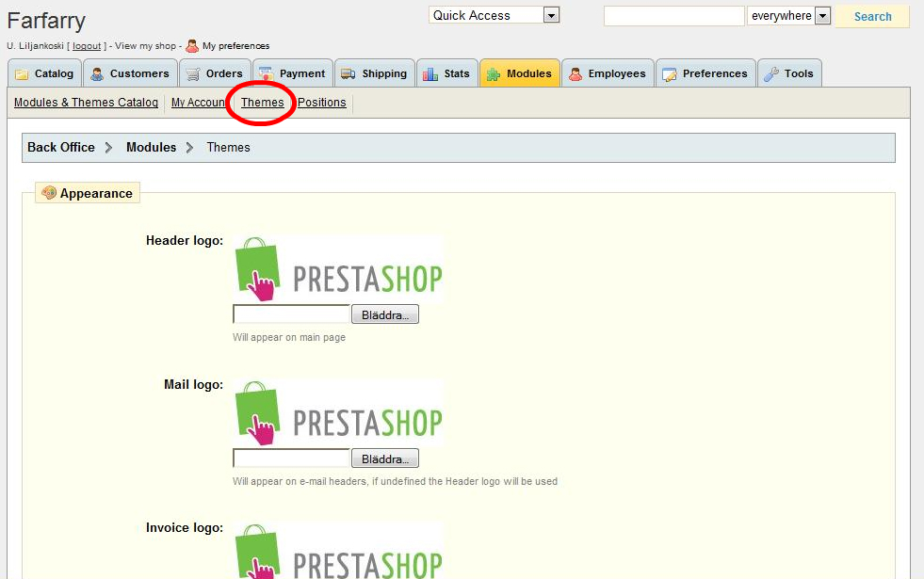Click the Tools wrench icon
The width and height of the screenshot is (924, 579).
point(771,73)
